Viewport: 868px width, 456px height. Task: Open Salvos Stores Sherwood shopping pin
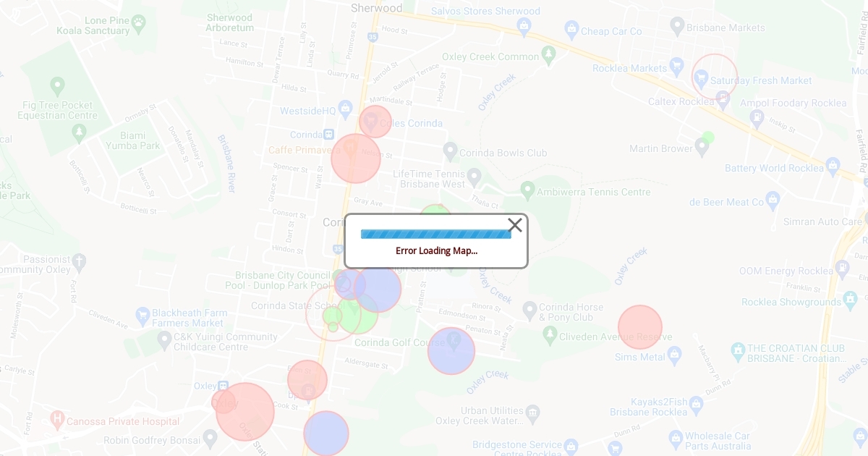524,26
